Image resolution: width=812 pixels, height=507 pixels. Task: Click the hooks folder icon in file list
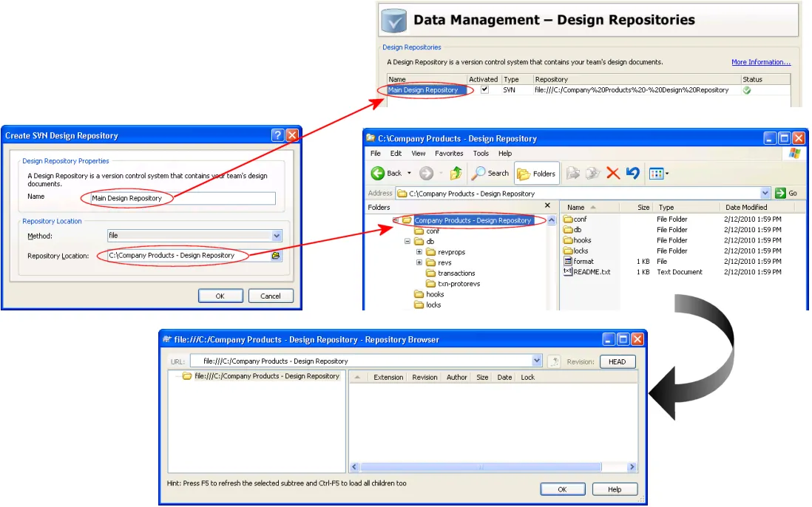pyautogui.click(x=568, y=240)
